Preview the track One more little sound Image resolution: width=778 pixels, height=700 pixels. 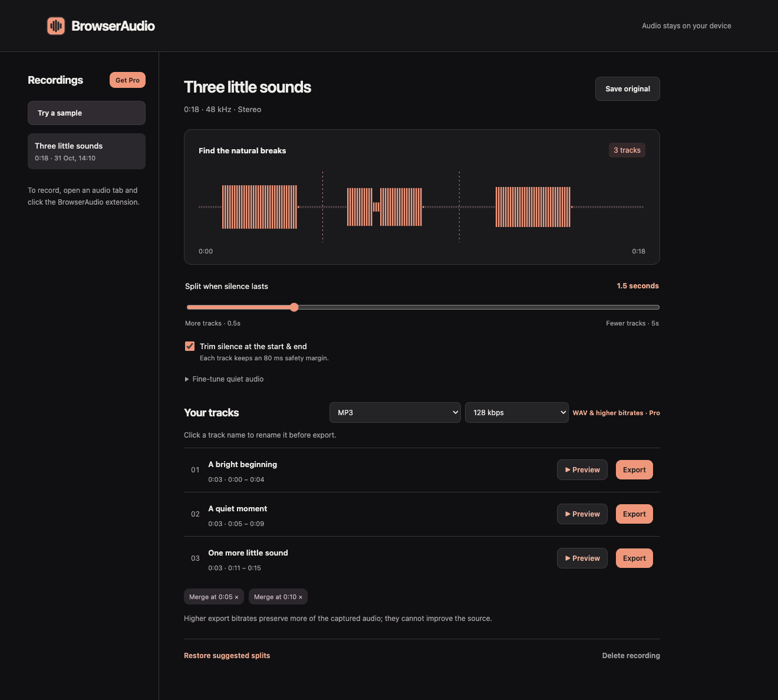[582, 558]
